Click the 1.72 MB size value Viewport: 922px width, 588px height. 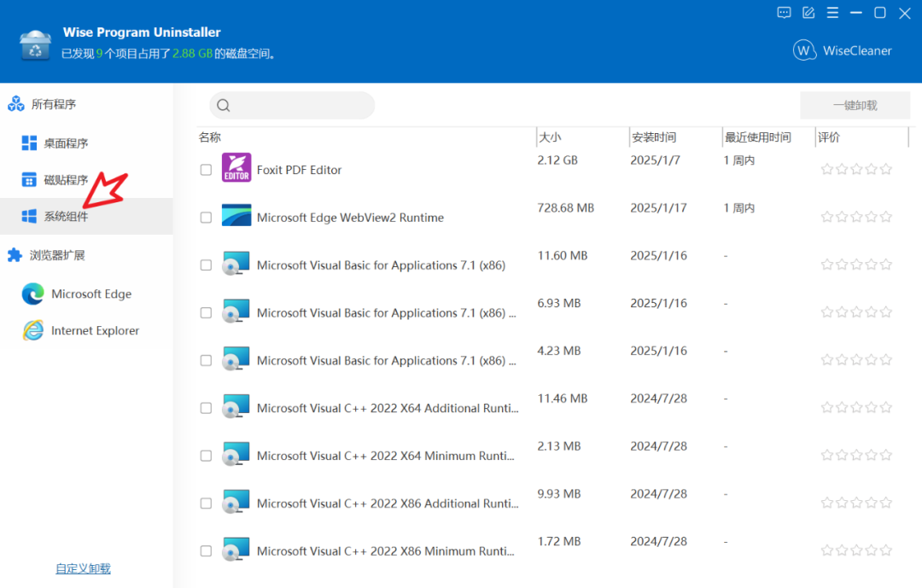tap(559, 541)
